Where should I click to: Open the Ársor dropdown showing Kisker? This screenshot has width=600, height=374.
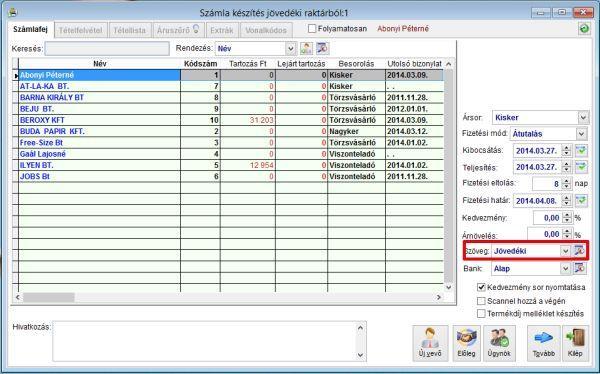tap(583, 118)
